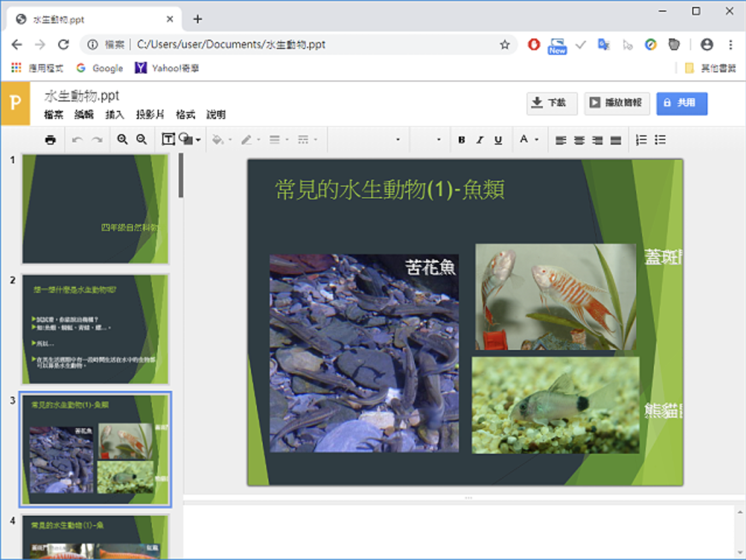Screen dimensions: 746x560
Task: Open the Chrome profile icon
Action: [x=707, y=44]
